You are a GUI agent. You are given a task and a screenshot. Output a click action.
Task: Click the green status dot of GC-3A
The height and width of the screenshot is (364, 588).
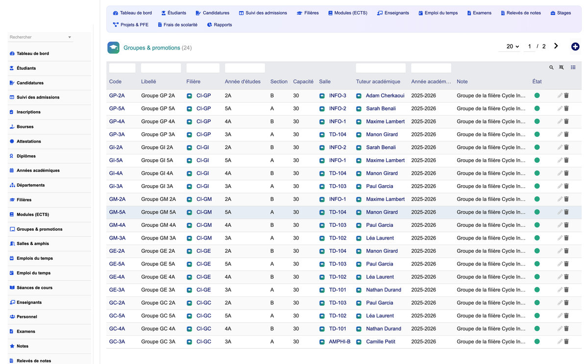click(537, 341)
